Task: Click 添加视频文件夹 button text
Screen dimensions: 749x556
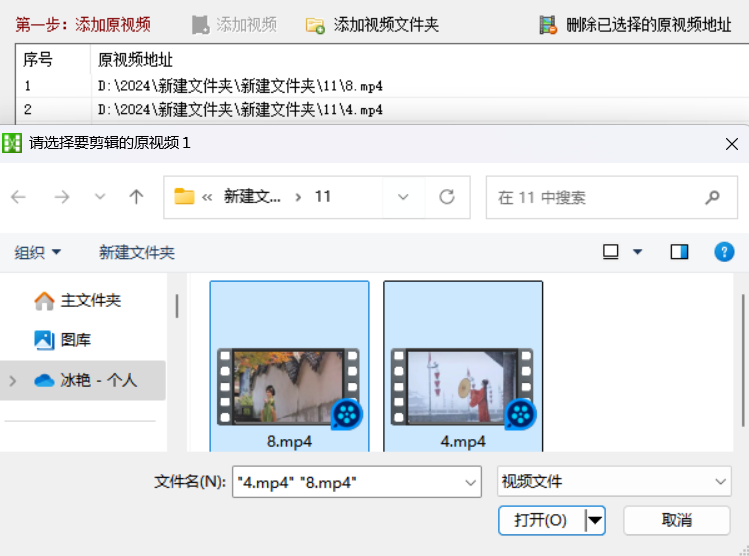Action: click(386, 25)
